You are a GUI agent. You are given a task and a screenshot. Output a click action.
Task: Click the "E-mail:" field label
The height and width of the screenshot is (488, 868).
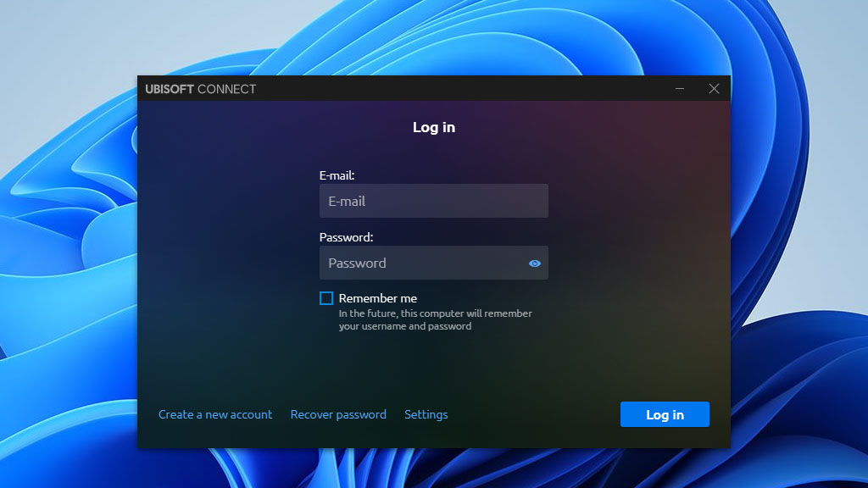(x=338, y=175)
